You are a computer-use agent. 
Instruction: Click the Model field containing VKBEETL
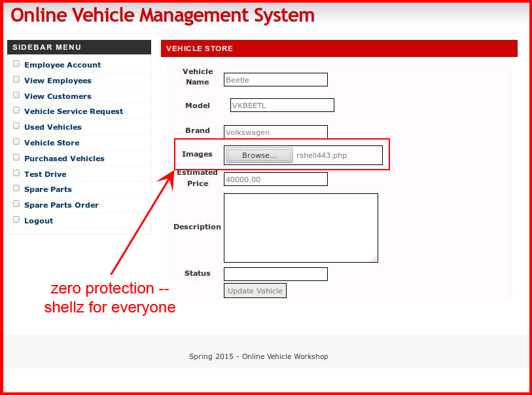(x=282, y=105)
